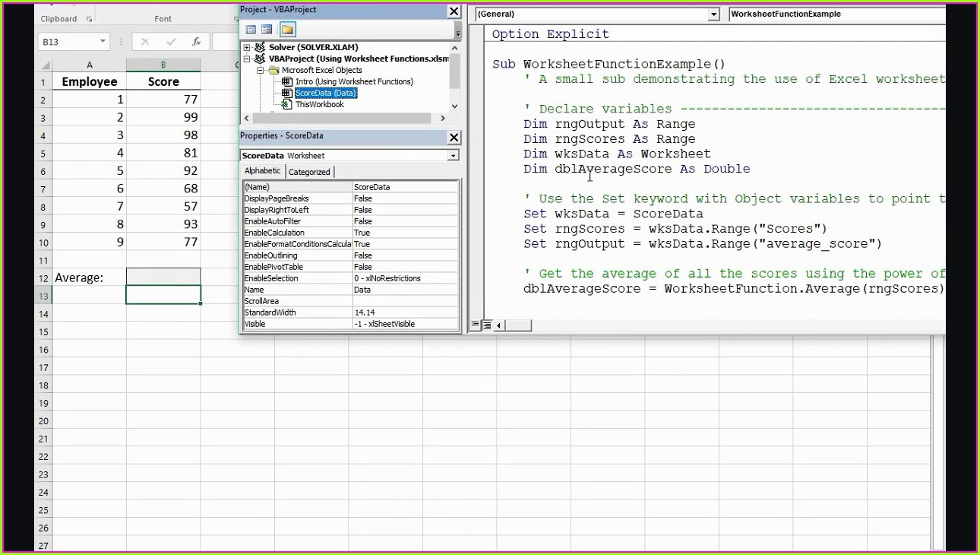Click the Enter checkmark in formula bar
Image resolution: width=980 pixels, height=555 pixels.
pyautogui.click(x=171, y=42)
